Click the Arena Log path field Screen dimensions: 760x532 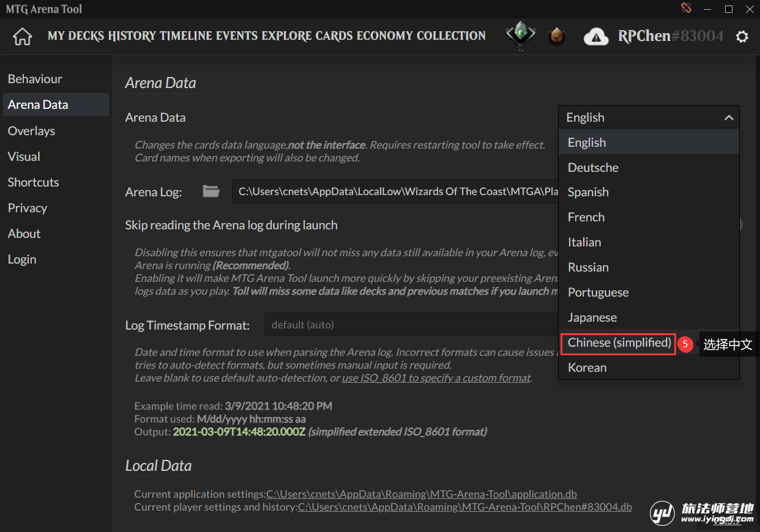coord(395,191)
